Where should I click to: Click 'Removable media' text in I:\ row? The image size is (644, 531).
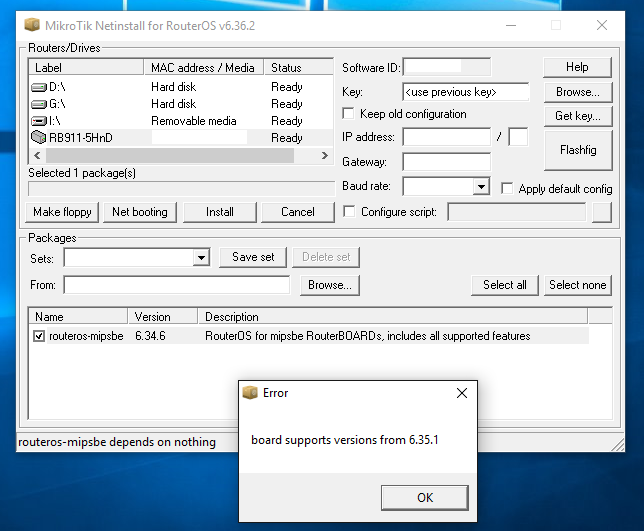coord(193,121)
